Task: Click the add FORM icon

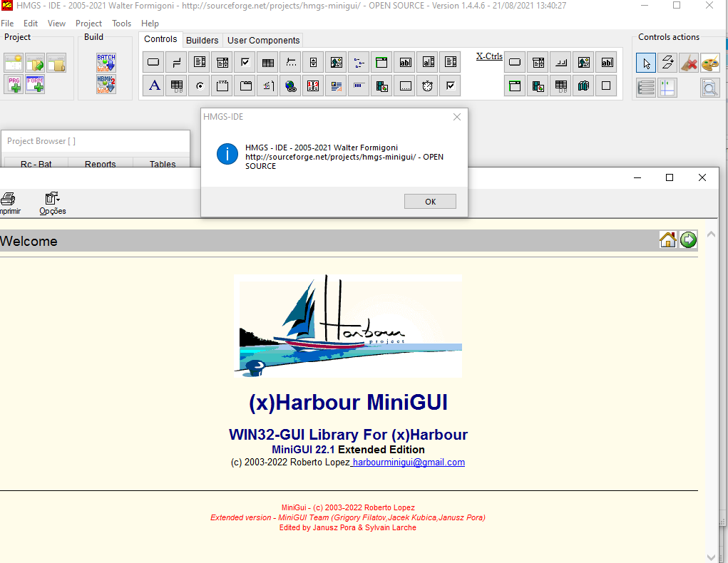Action: 36,85
